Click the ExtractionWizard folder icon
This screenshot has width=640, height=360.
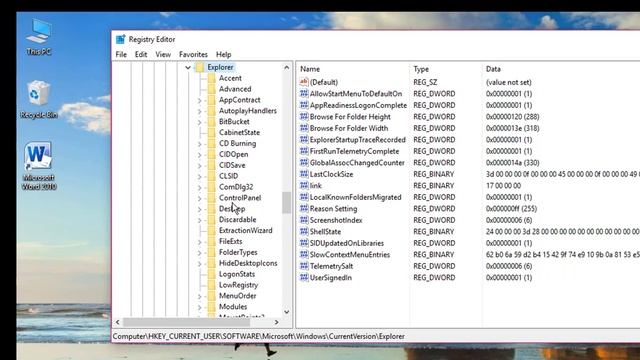(211, 231)
